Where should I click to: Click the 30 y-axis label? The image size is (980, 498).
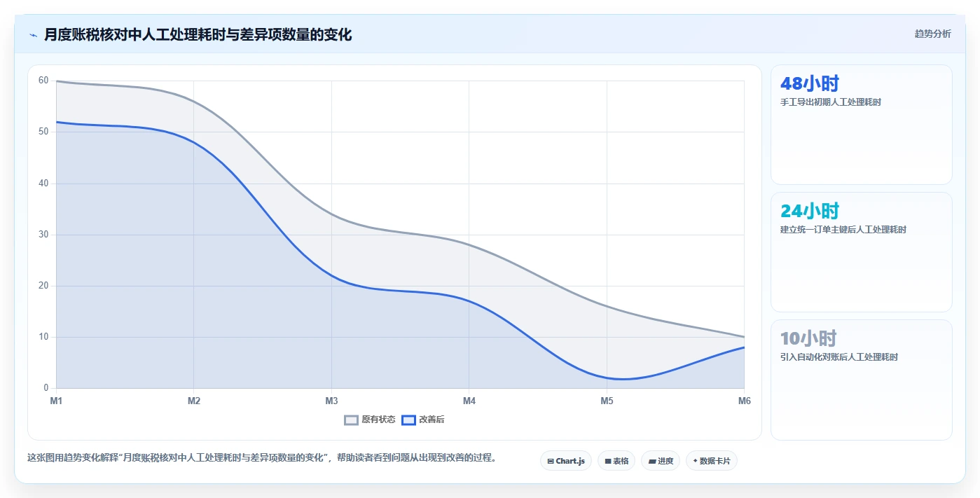pos(43,235)
